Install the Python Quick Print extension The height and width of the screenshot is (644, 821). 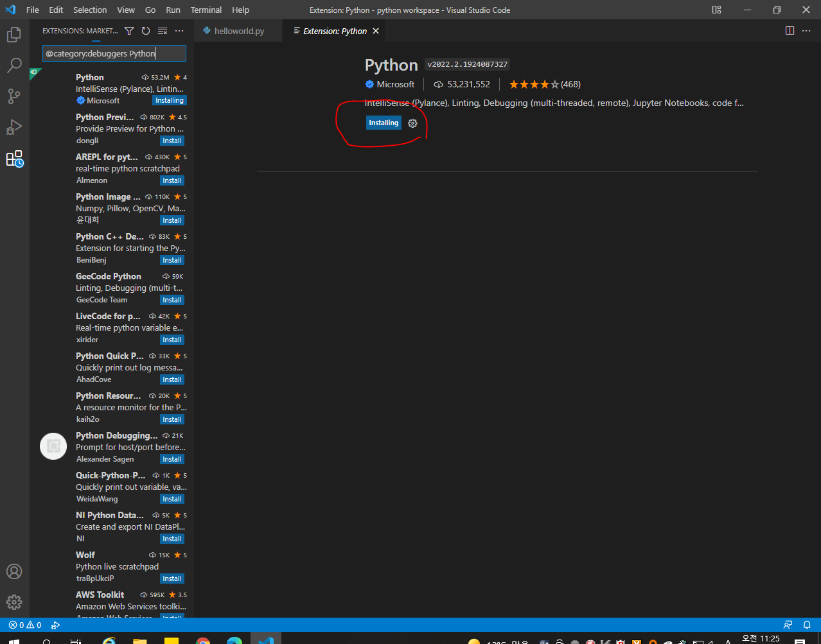point(172,379)
